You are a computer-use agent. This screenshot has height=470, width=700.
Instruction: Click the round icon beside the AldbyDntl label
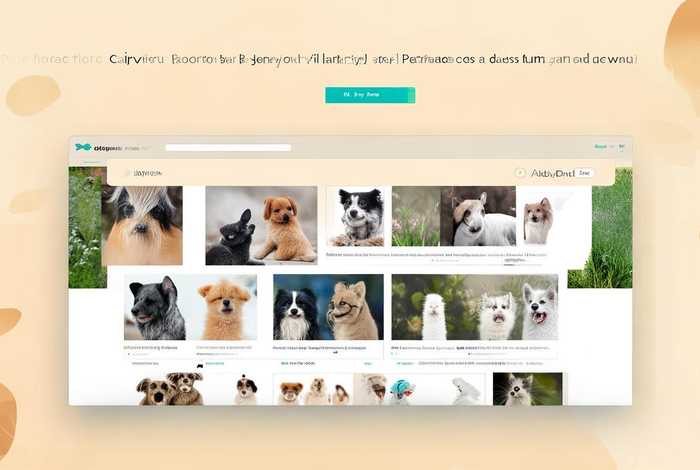pos(520,173)
